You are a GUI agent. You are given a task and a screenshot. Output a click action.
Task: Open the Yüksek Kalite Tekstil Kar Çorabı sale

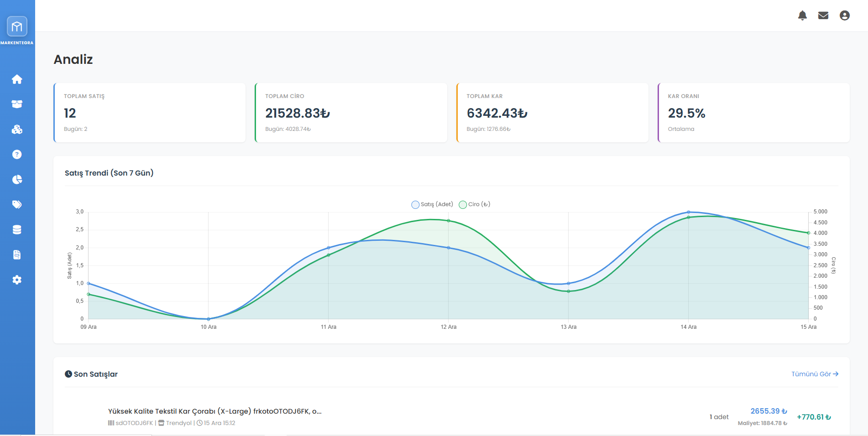tap(214, 411)
